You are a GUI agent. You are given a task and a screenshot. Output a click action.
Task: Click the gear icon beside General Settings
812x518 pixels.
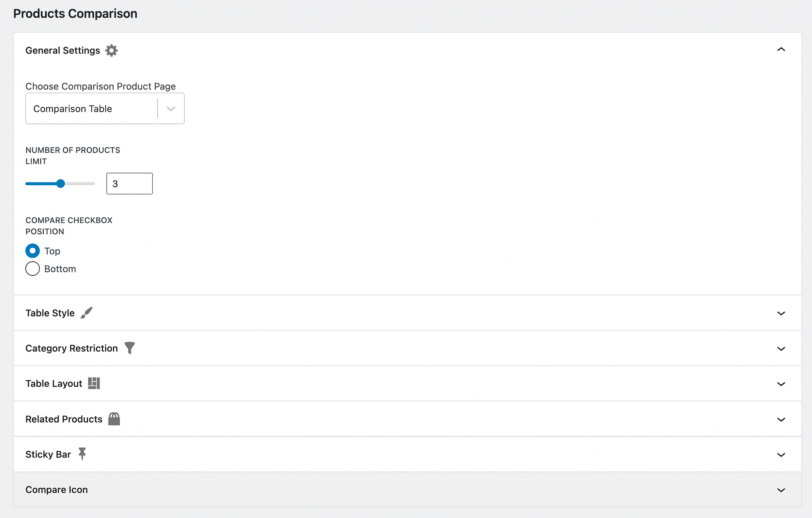111,50
